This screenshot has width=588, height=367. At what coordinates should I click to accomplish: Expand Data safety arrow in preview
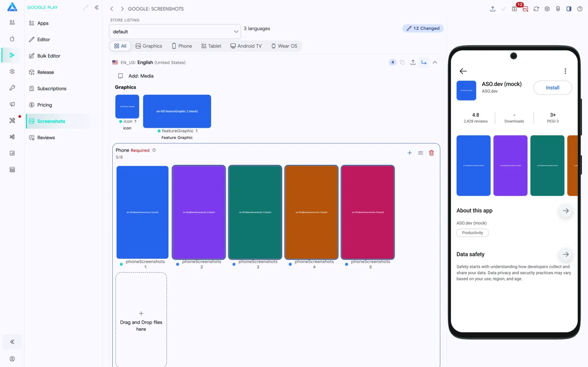tap(566, 254)
